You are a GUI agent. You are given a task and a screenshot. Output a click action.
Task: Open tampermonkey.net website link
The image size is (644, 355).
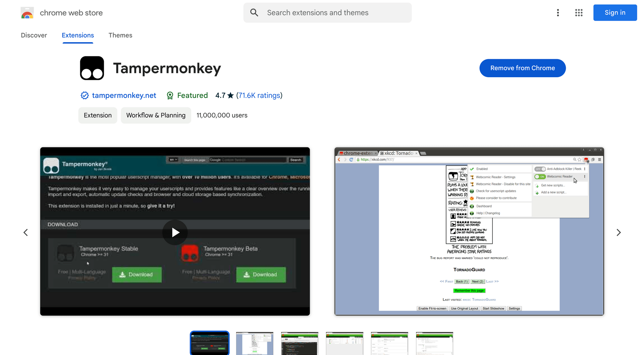[x=124, y=95]
